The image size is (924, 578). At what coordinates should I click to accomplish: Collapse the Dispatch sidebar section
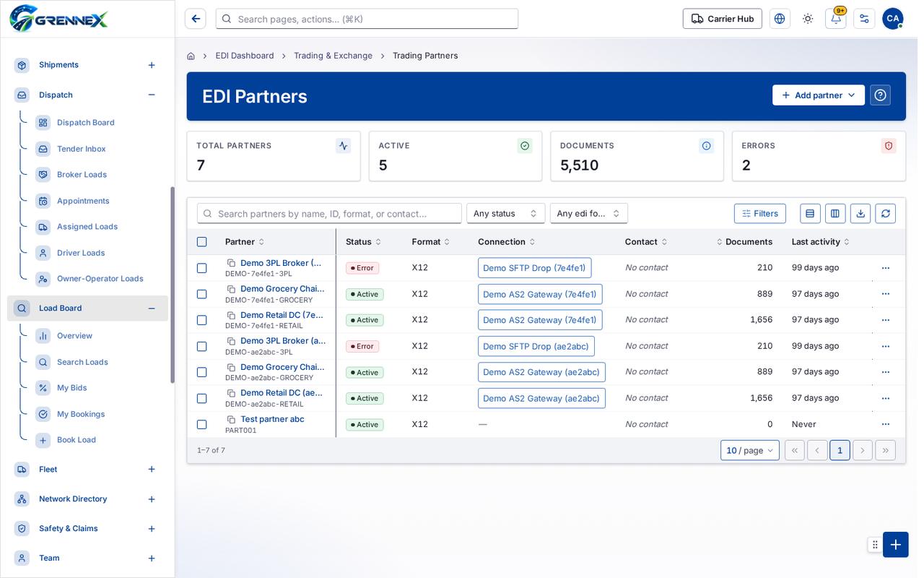[152, 95]
